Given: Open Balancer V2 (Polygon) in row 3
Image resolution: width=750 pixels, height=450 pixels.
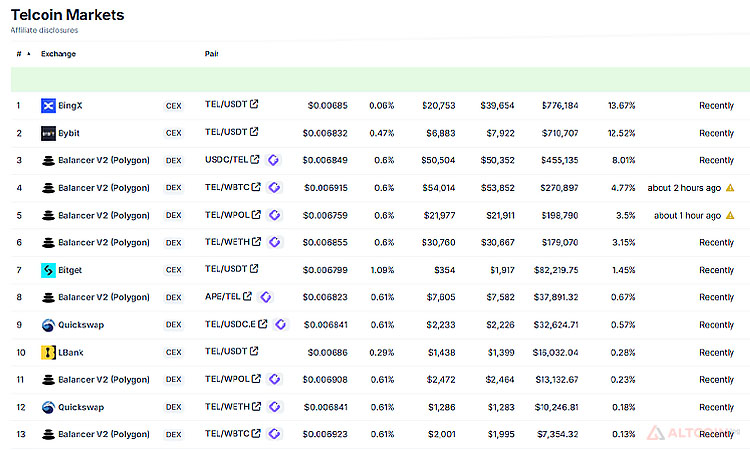Looking at the screenshot, I should 104,161.
